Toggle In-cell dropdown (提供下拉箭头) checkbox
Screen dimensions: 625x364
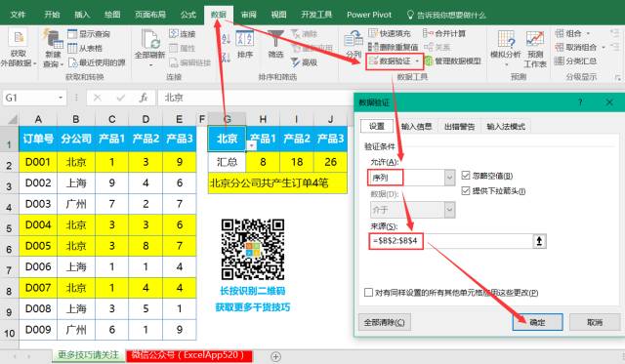(x=466, y=190)
